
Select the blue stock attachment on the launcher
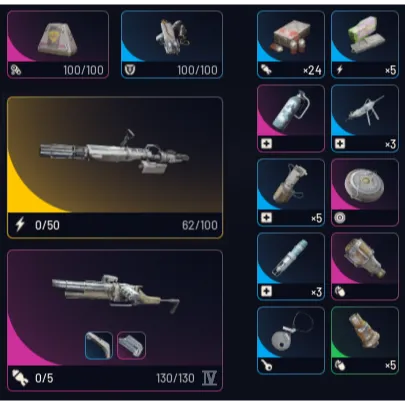(99, 345)
